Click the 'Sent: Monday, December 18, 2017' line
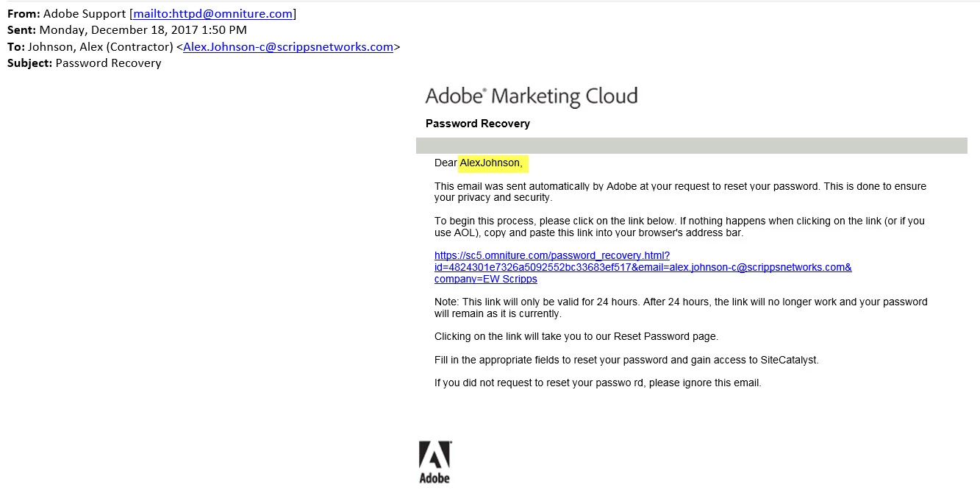Screen dimensions: 980x501 tap(127, 30)
